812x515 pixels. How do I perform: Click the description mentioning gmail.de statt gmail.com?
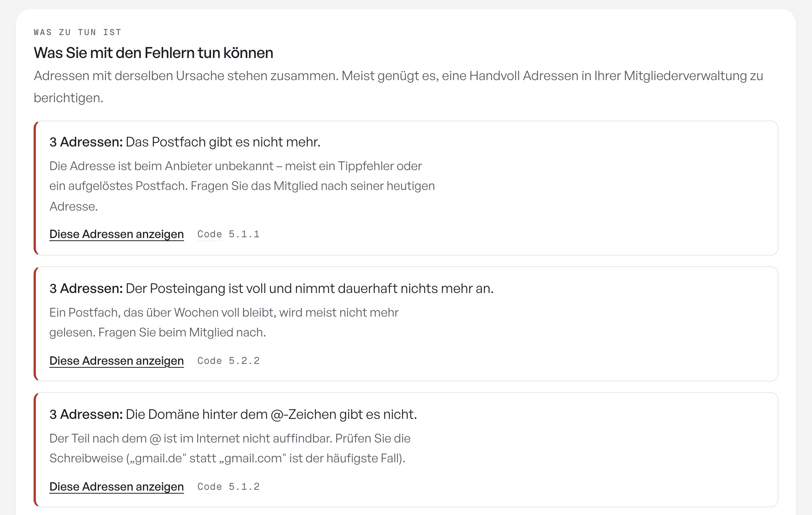coord(230,448)
